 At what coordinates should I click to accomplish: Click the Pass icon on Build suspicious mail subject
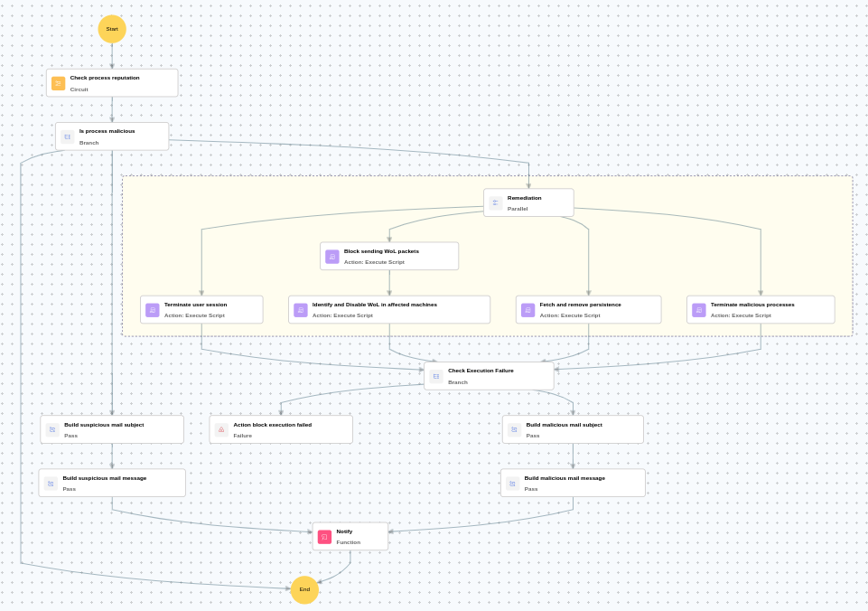(x=52, y=430)
